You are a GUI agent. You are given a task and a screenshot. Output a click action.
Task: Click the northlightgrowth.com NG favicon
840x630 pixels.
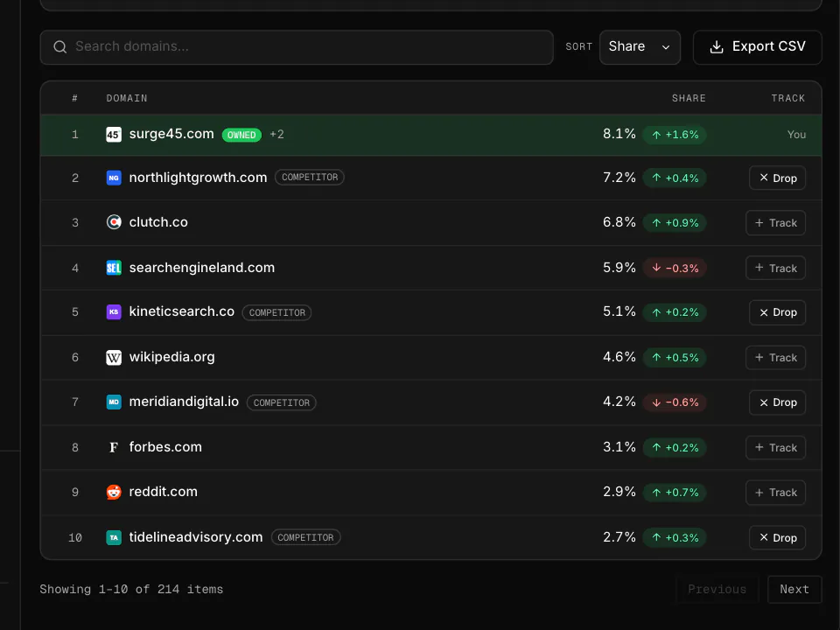click(114, 178)
